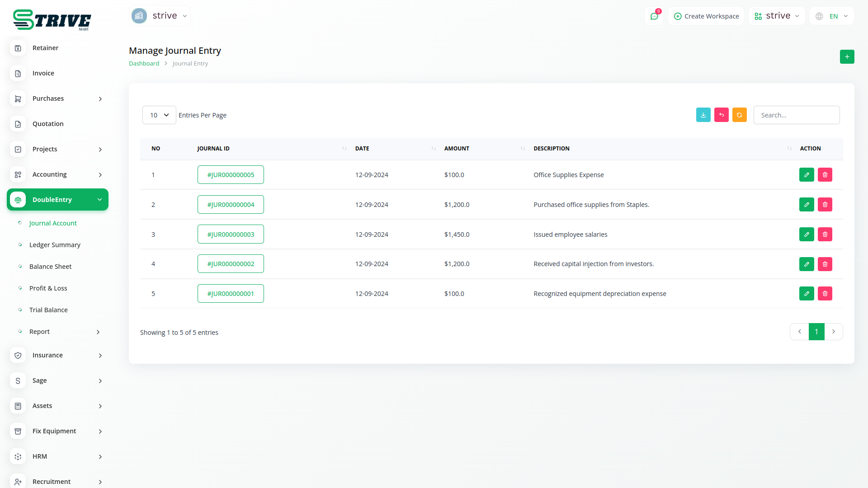The width and height of the screenshot is (868, 488).
Task: Click the blue download export icon
Action: click(703, 115)
